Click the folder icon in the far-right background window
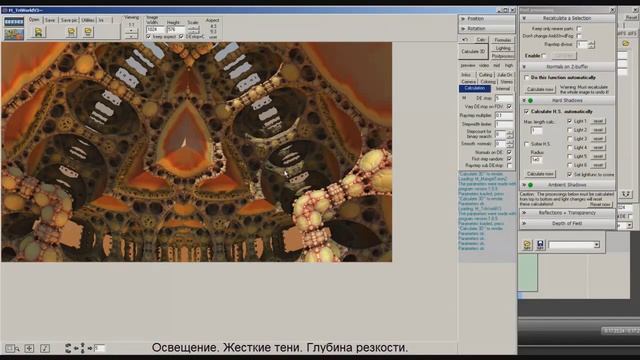This screenshot has width=640, height=360. (626, 43)
